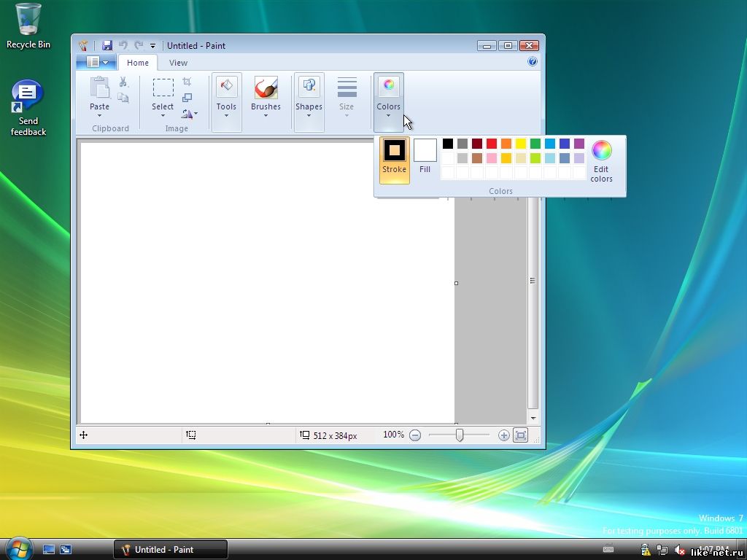Open the Edit colors wheel

pos(601,151)
